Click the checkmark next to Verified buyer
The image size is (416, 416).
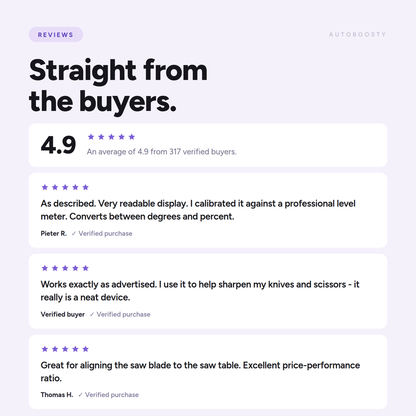click(92, 314)
